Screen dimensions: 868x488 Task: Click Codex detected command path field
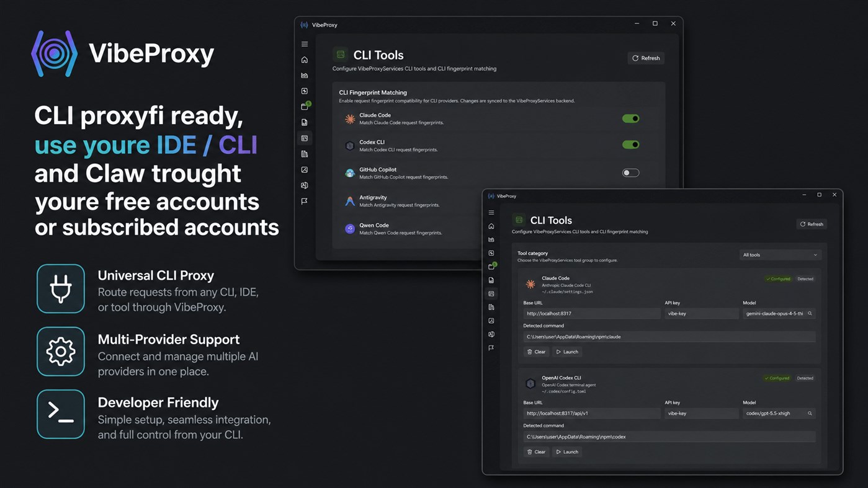669,437
